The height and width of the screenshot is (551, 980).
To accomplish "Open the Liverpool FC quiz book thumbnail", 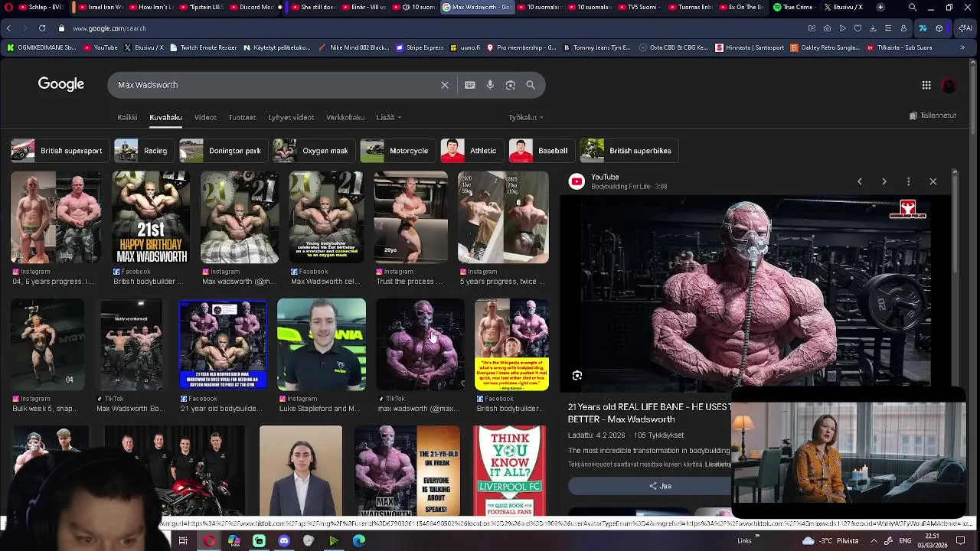I will [x=509, y=470].
